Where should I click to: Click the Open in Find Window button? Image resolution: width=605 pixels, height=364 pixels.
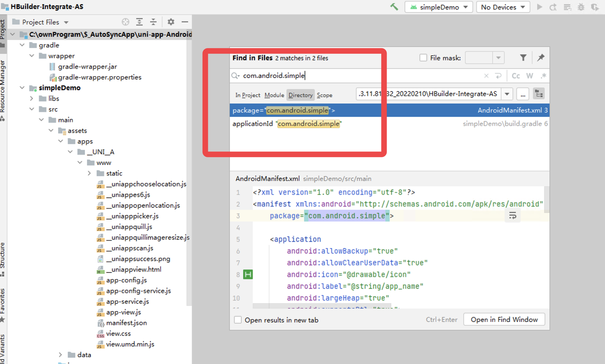click(x=504, y=319)
